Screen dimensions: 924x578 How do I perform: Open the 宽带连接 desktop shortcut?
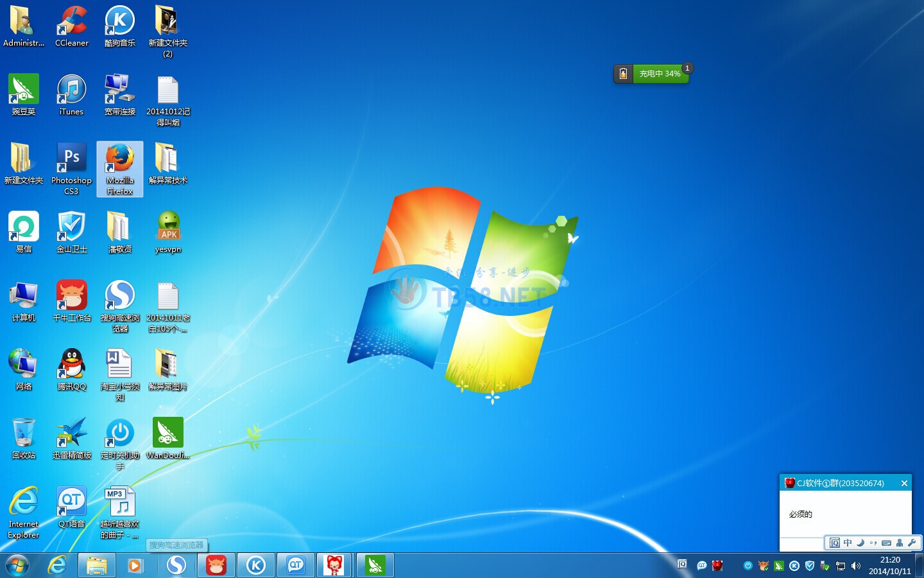coord(120,94)
